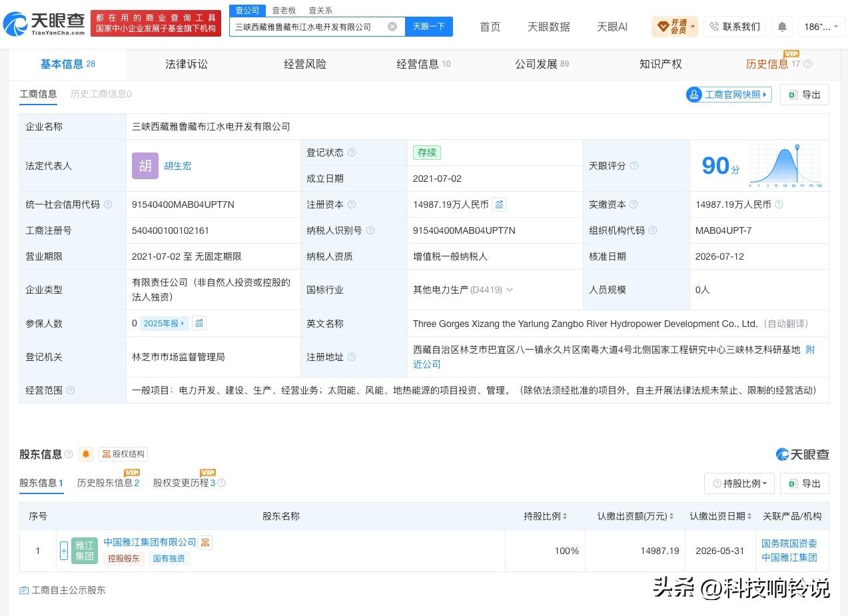848x616 pixels.
Task: Select the 查关系 search tab
Action: pyautogui.click(x=320, y=10)
